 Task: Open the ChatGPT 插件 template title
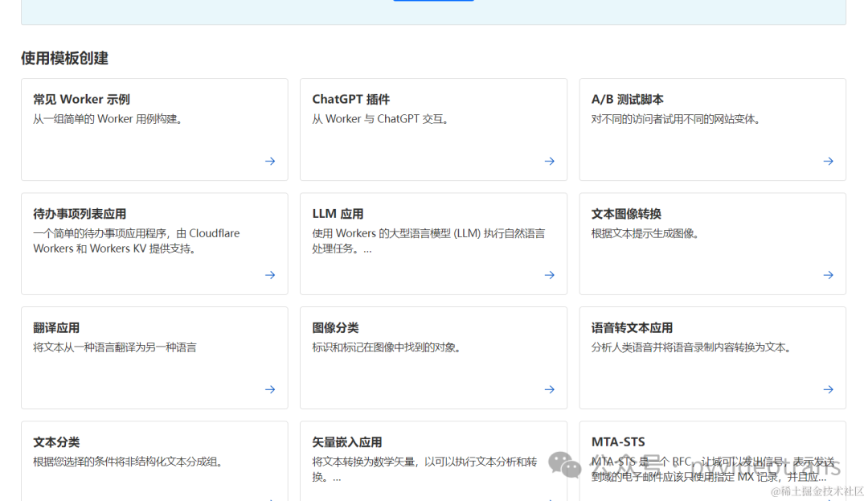coord(351,100)
